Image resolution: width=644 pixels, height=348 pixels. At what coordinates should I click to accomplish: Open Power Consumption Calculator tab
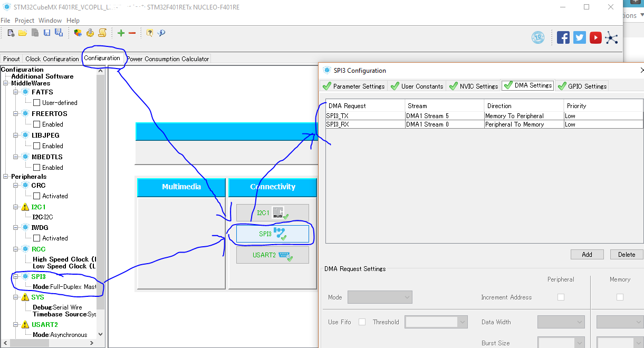(x=168, y=59)
